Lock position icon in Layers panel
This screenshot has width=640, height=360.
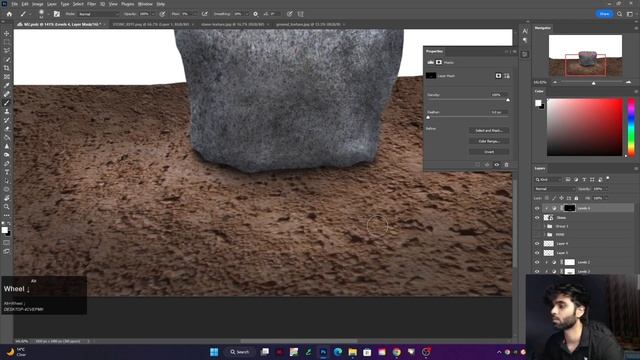562,198
